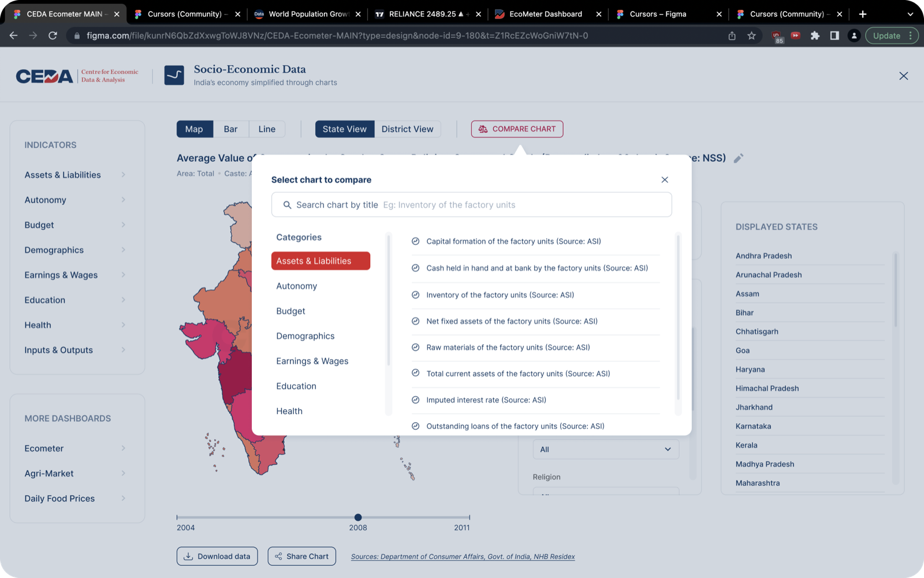Open the browser side panel icon

pos(834,36)
